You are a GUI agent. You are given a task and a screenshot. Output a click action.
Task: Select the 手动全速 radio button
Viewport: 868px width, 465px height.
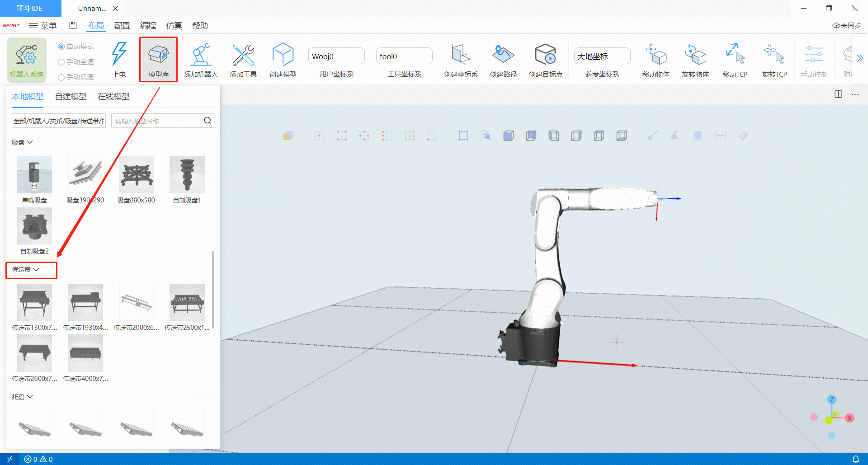[x=61, y=62]
